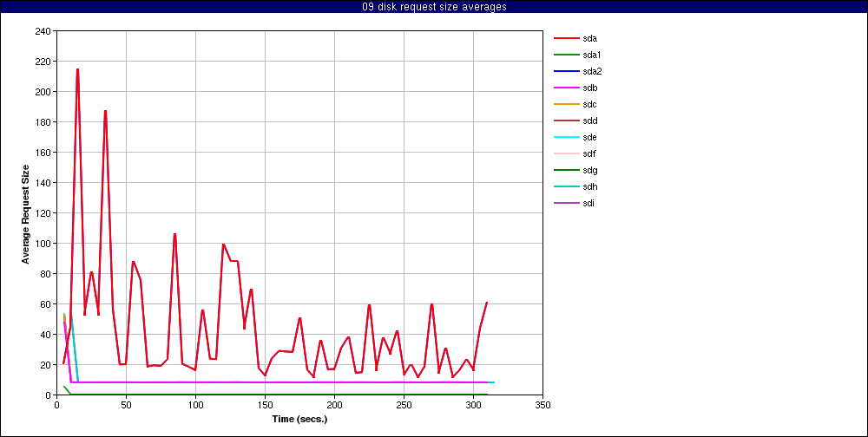This screenshot has height=437, width=868.
Task: Click the second sda peak near 187
Action: [105, 111]
